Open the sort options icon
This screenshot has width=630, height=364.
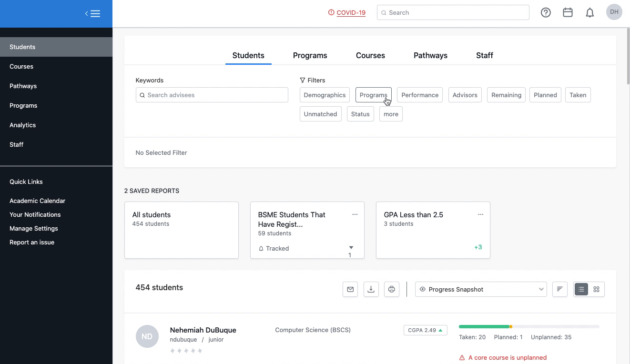tap(559, 289)
